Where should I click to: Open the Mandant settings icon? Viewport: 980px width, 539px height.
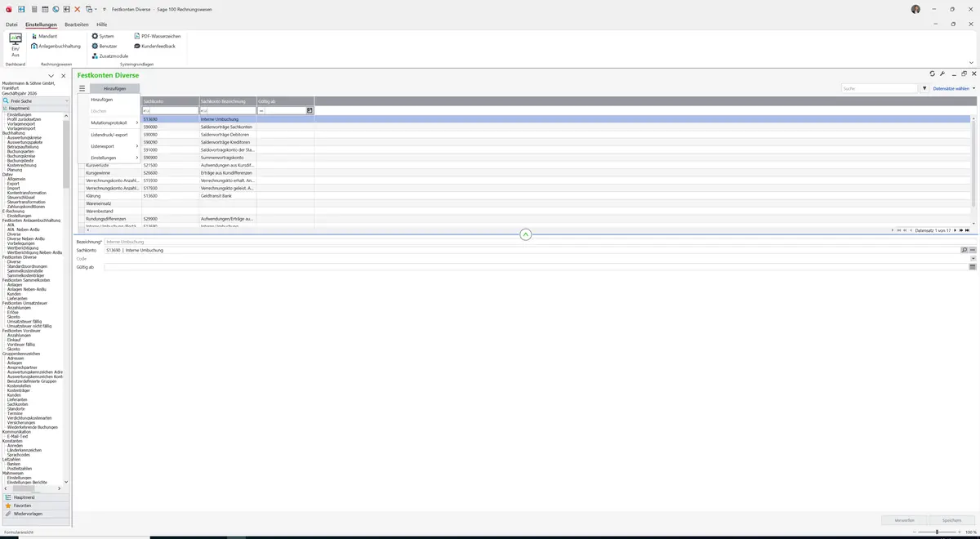34,37
